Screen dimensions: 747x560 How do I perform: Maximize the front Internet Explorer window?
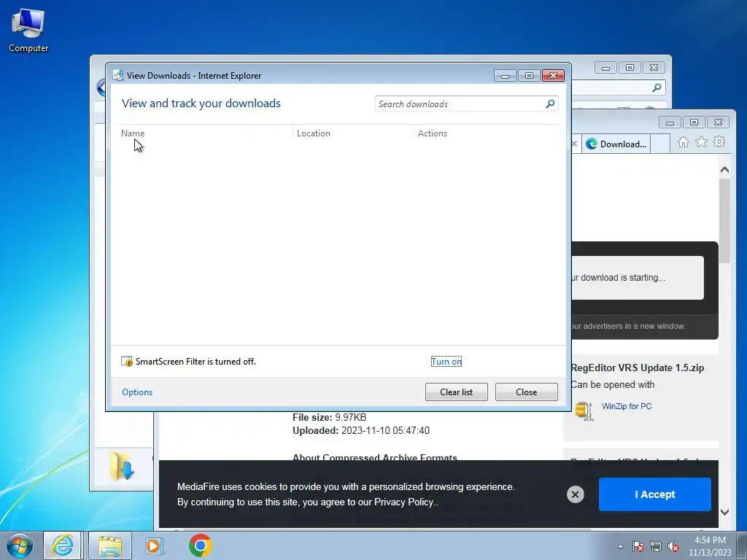[x=694, y=122]
